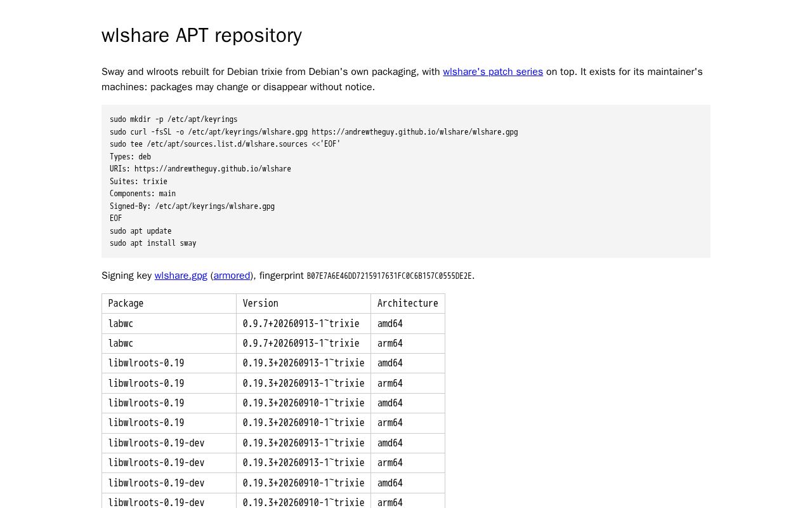
Task: Click the Package column header
Action: [x=169, y=304]
